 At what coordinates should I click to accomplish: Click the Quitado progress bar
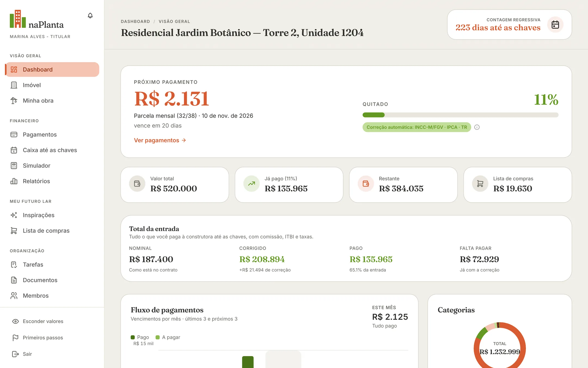(460, 115)
